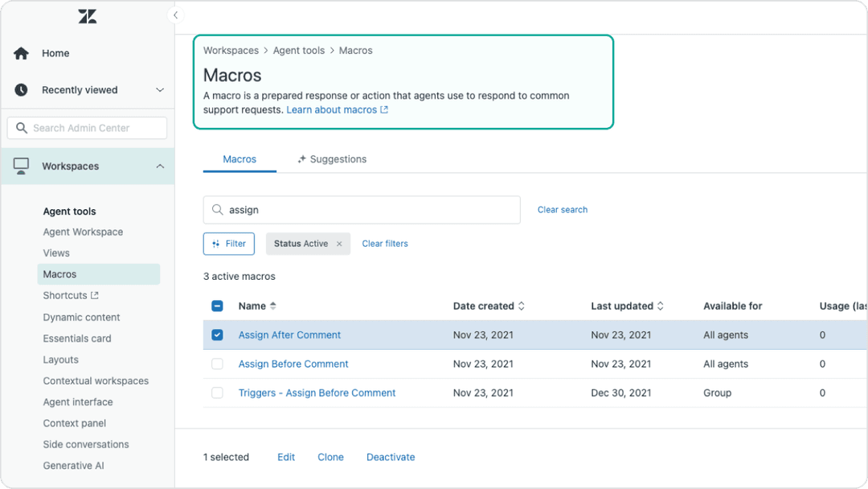The height and width of the screenshot is (489, 868).
Task: Click the Learn about macros link
Action: (332, 109)
